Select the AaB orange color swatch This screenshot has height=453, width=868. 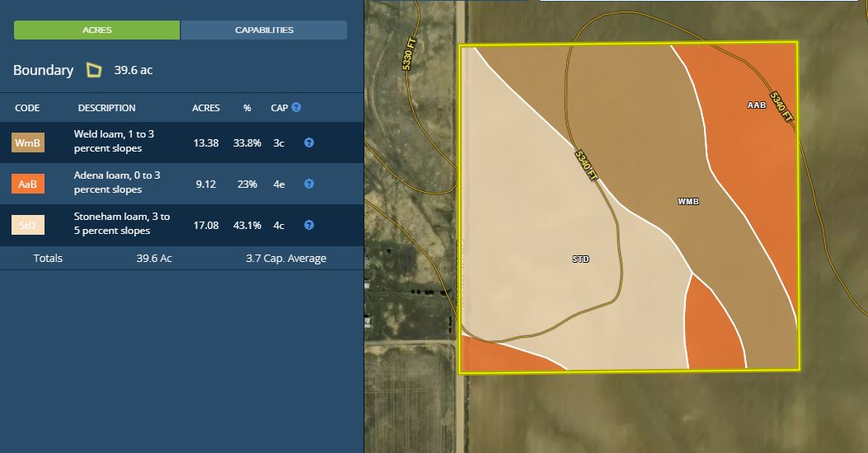pyautogui.click(x=28, y=184)
